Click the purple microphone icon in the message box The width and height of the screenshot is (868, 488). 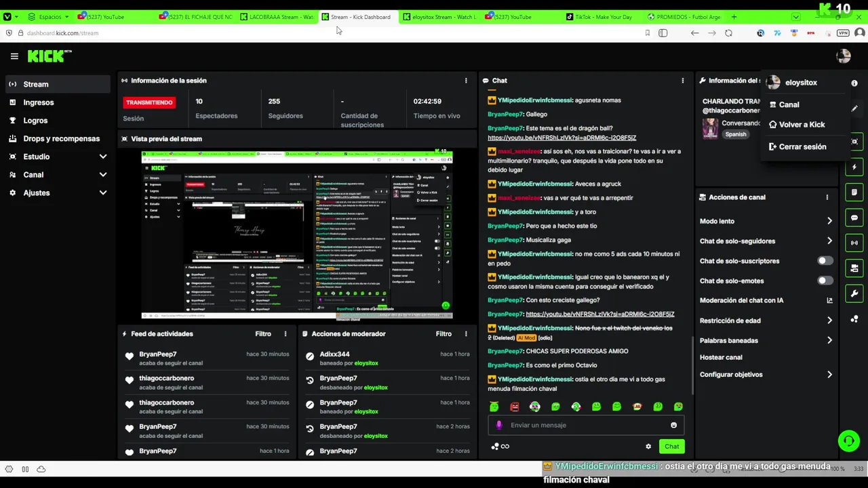499,425
